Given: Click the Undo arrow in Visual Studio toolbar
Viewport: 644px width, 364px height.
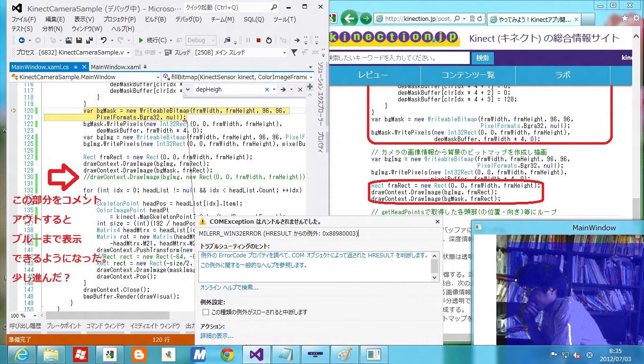Looking at the screenshot, I should coord(104,40).
